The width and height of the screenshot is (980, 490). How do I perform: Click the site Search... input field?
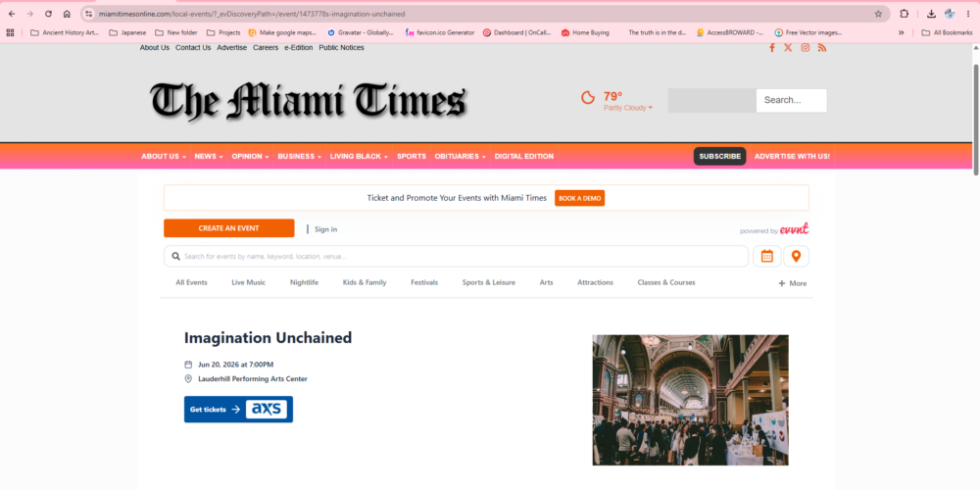pos(791,100)
